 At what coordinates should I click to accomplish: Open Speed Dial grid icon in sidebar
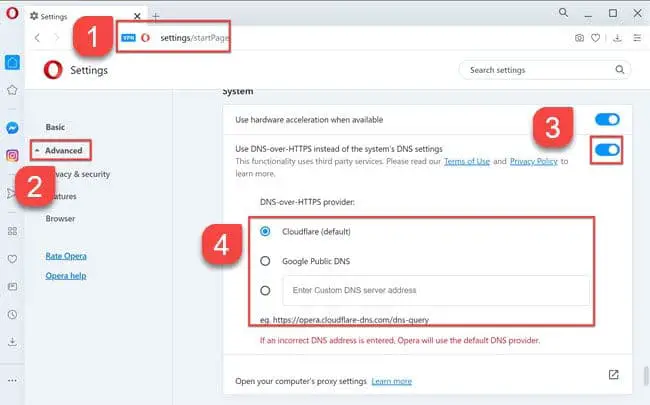pyautogui.click(x=12, y=231)
